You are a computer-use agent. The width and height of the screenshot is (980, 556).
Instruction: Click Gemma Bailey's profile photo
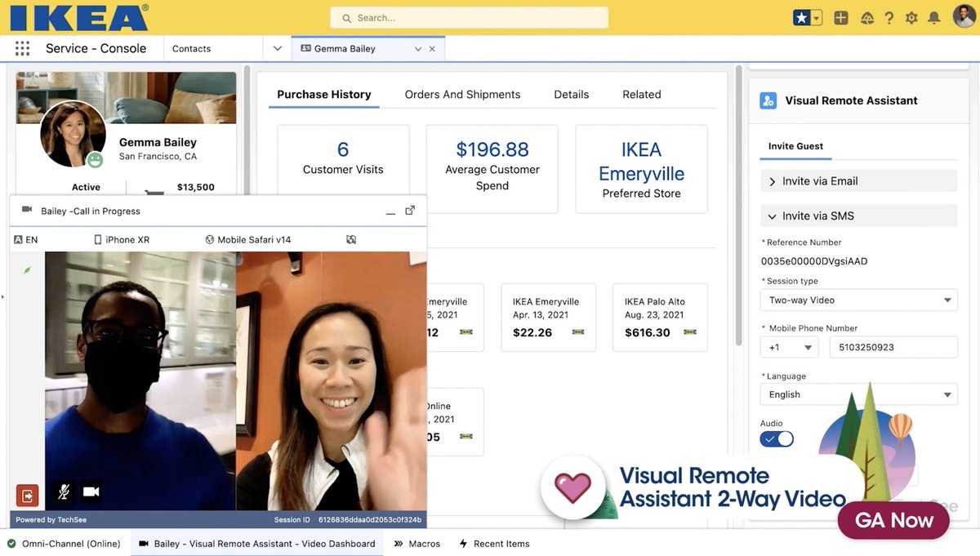pyautogui.click(x=73, y=134)
